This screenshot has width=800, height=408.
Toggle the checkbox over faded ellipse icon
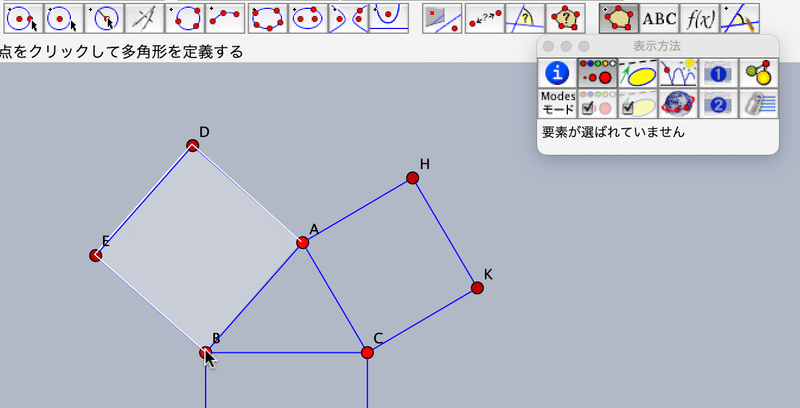click(x=638, y=104)
